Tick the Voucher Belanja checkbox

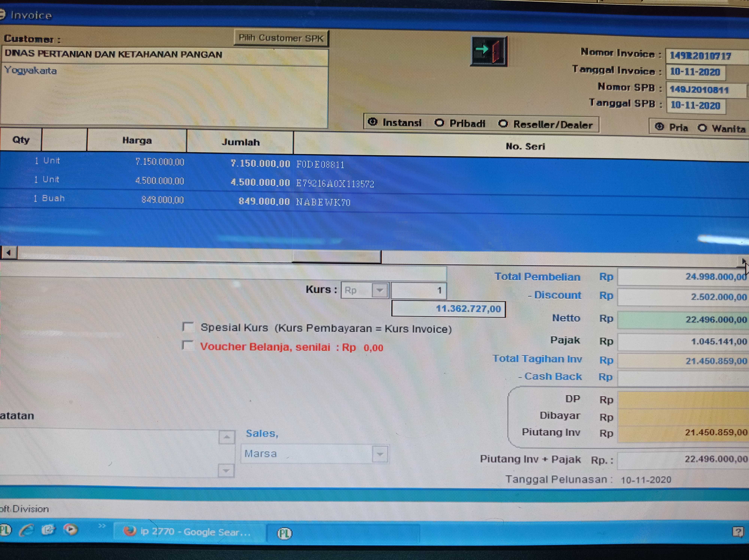[187, 345]
